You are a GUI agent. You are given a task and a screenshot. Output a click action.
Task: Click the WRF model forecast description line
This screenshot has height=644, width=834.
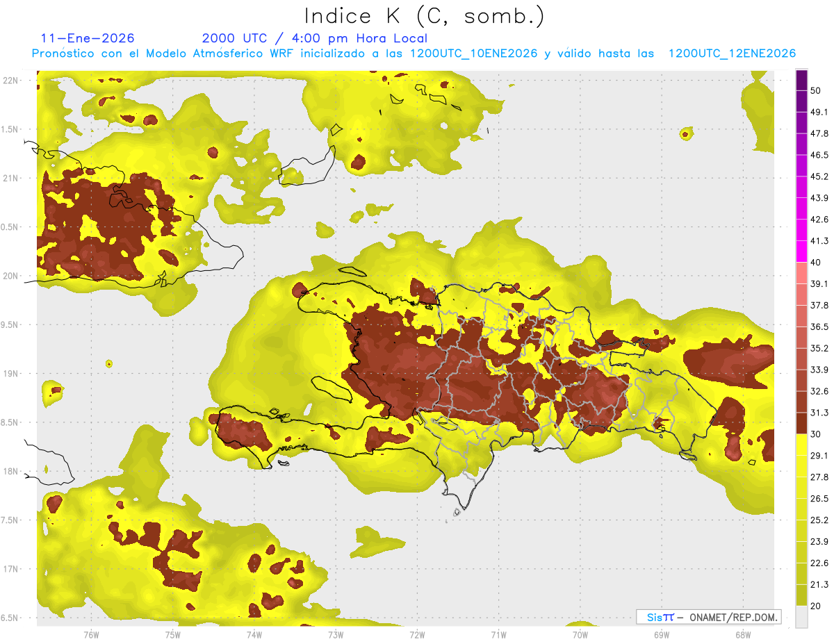tap(414, 53)
